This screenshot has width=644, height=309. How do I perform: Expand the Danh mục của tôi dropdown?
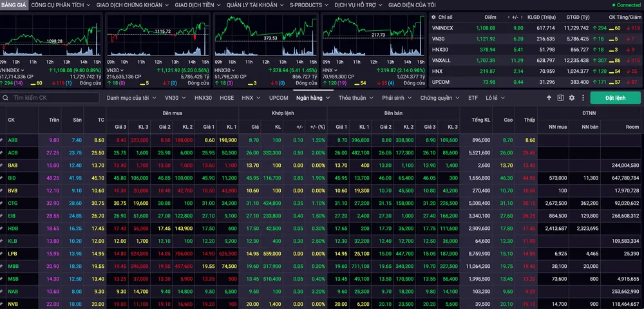153,98
